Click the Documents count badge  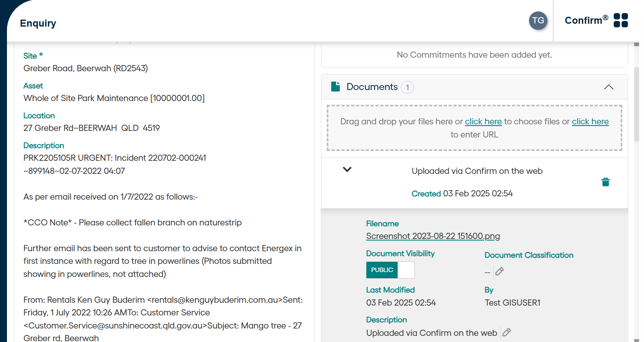pyautogui.click(x=407, y=87)
